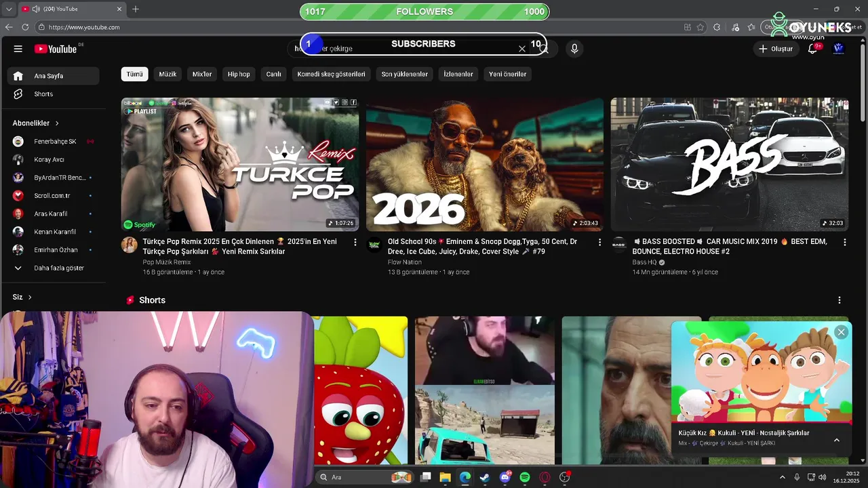Open more options for BASS BOOSTED video

[844, 242]
